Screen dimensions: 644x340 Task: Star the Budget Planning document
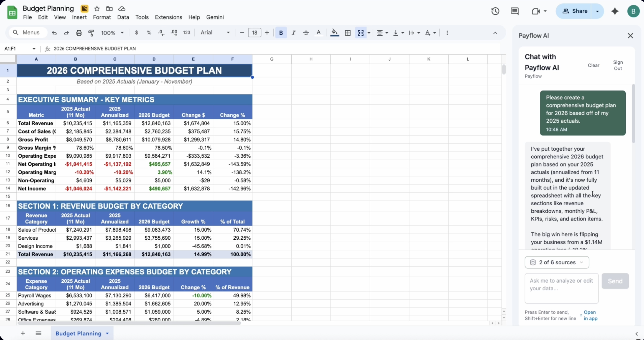(97, 9)
